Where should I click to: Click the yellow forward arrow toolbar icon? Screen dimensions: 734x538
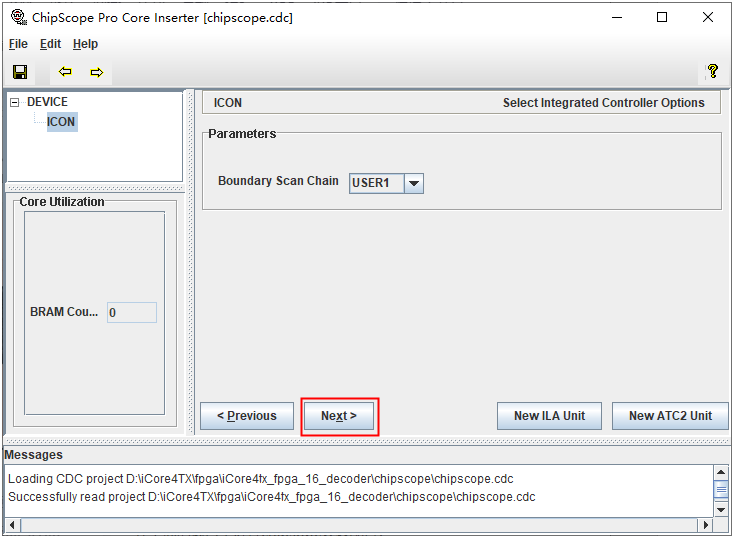96,72
